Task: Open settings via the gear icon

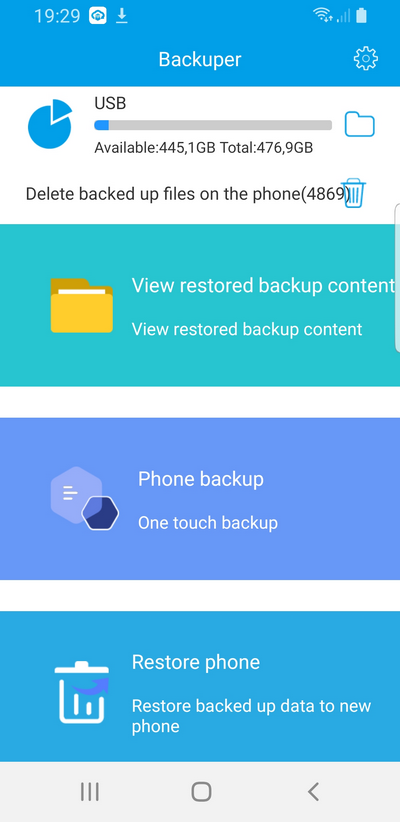Action: (365, 59)
